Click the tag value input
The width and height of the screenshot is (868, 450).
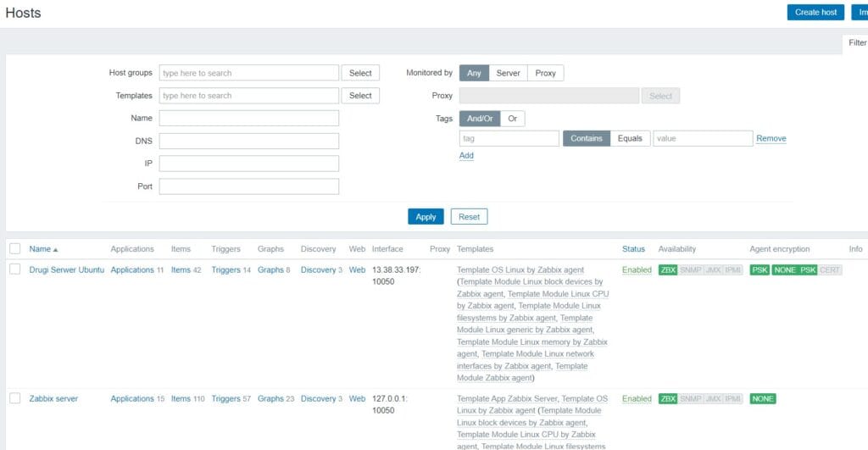(x=703, y=138)
